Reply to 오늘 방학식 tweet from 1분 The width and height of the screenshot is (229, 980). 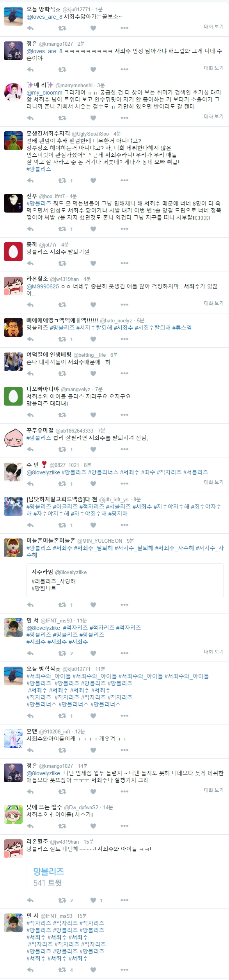pyautogui.click(x=30, y=28)
